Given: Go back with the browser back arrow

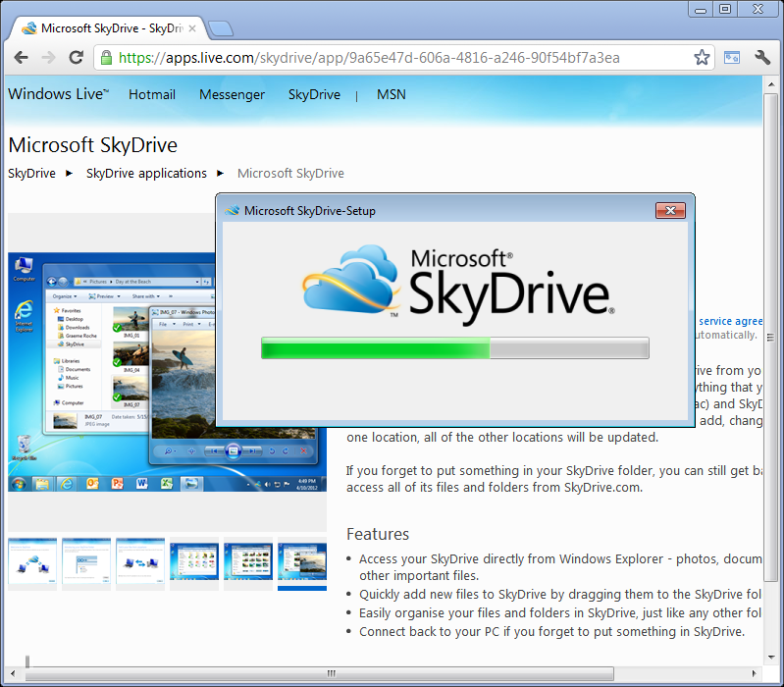Looking at the screenshot, I should click(21, 58).
